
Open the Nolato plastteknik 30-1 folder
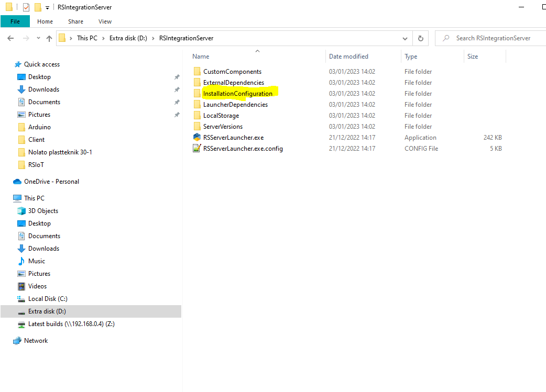click(60, 152)
